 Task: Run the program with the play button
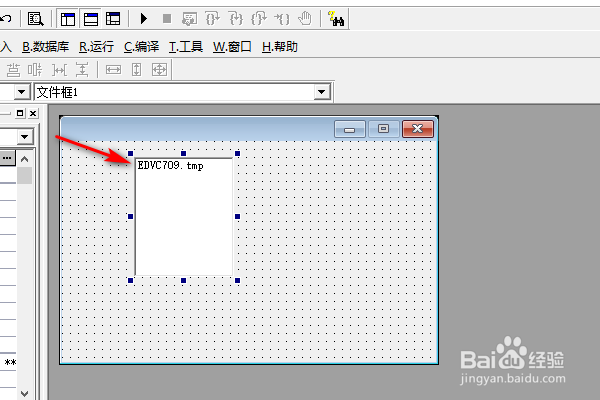144,18
